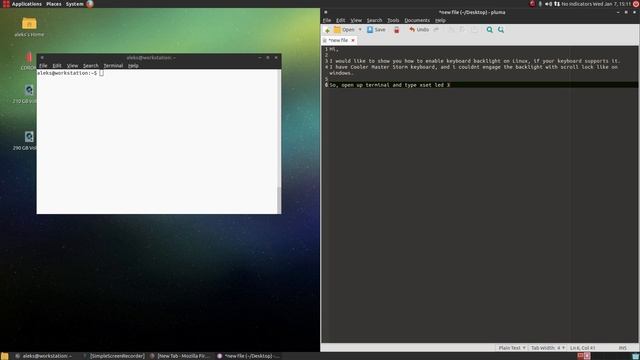
Task: Click the Copy icon in pluma toolbar
Action: tap(462, 30)
